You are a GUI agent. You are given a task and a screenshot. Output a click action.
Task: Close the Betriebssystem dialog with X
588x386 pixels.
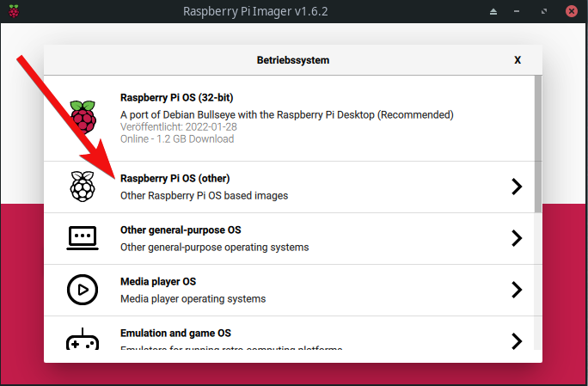tap(518, 60)
